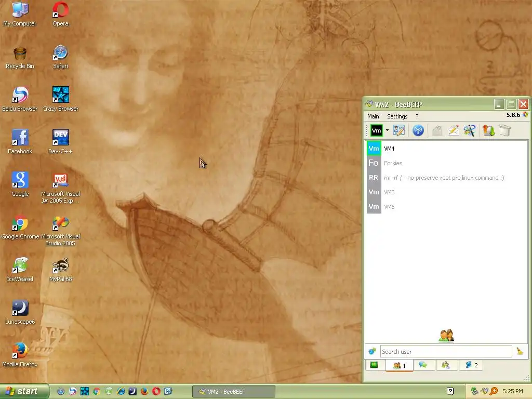Select the Dev-C++ desktop shortcut
The height and width of the screenshot is (399, 532).
[60, 142]
